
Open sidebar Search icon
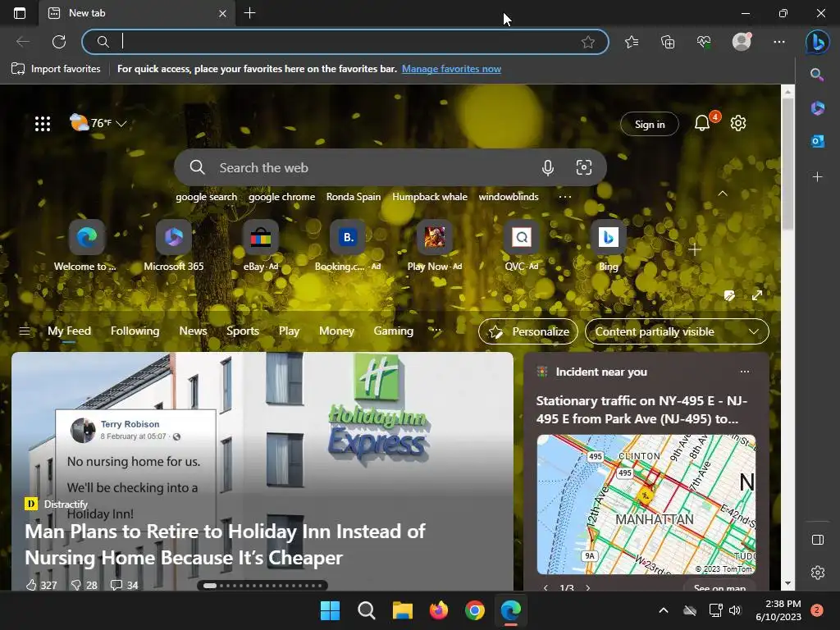point(817,75)
